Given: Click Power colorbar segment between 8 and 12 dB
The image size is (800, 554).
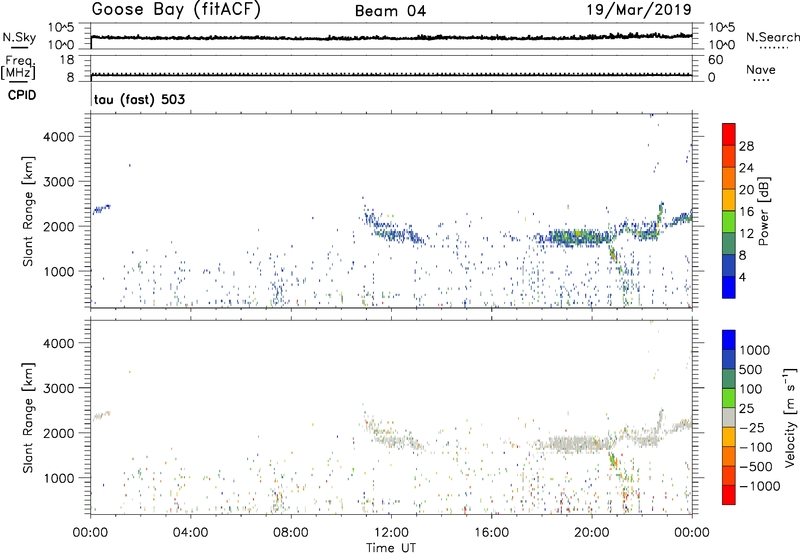Looking at the screenshot, I should tap(729, 243).
